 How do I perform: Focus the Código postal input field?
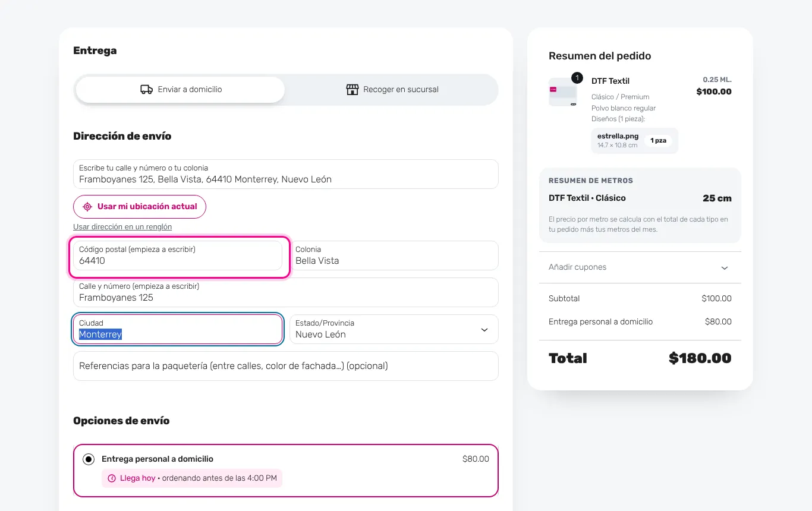(x=178, y=255)
